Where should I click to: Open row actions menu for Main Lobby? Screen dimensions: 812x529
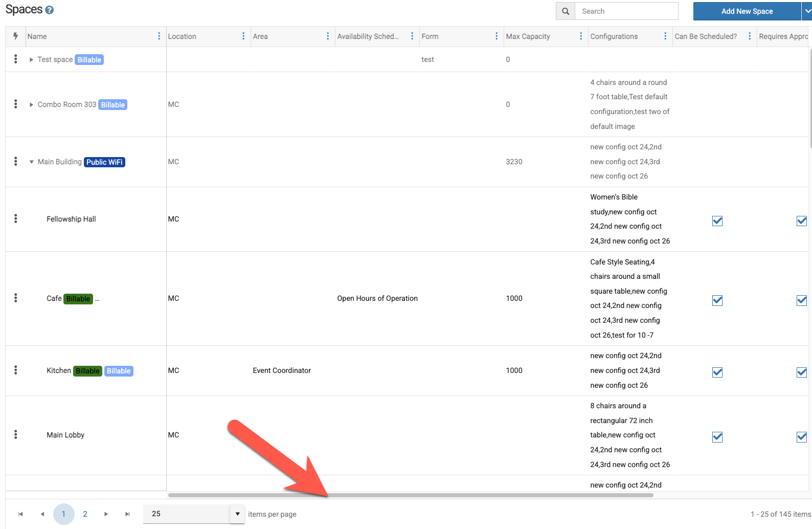pos(16,435)
